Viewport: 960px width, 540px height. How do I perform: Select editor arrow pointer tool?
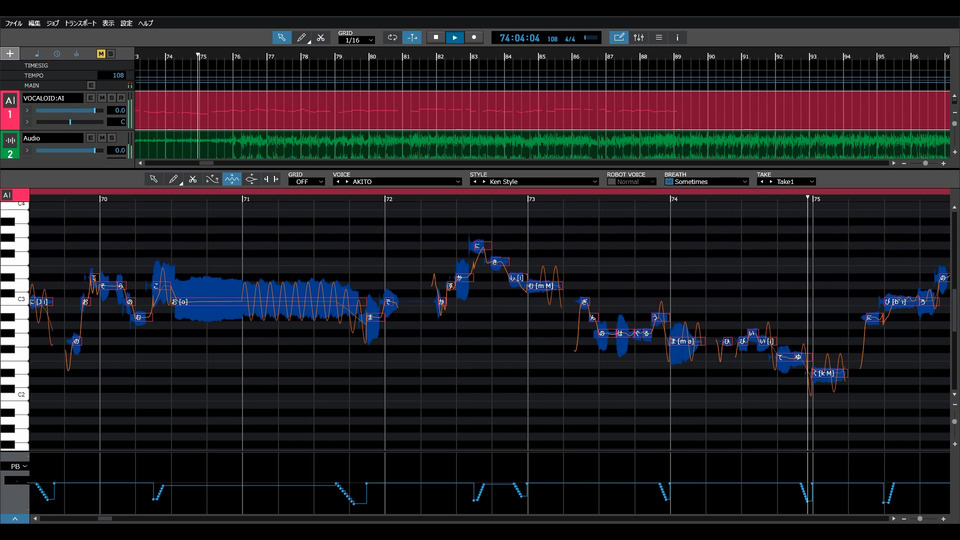pos(154,179)
